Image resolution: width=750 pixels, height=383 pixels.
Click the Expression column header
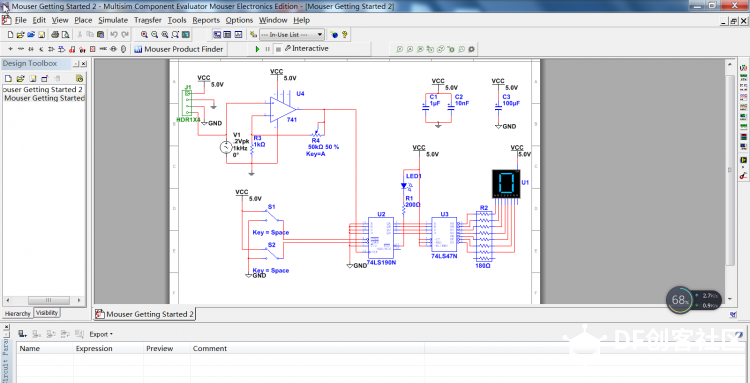coord(109,349)
